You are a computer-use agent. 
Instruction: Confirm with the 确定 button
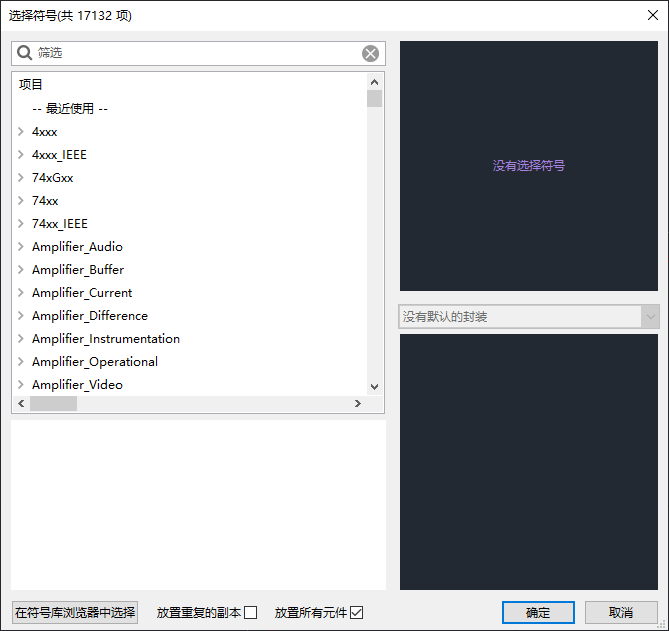[x=538, y=613]
